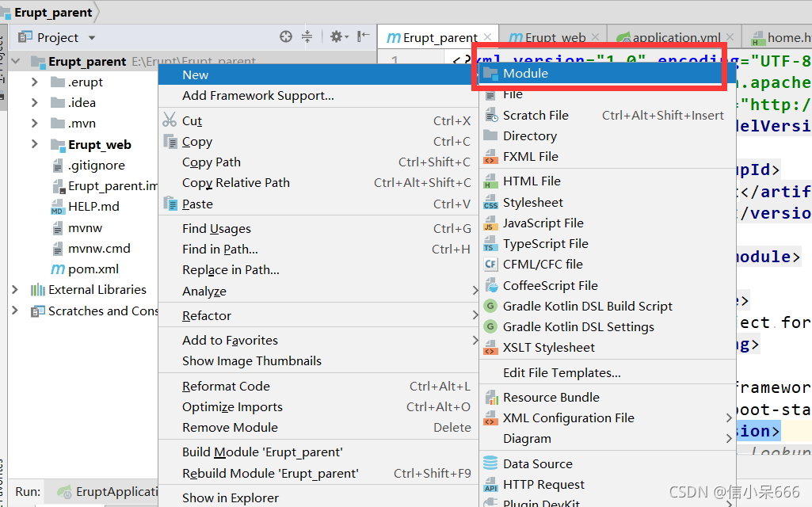Screen dimensions: 812x507
Task: Click the XSLT Stylesheet icon
Action: [490, 348]
